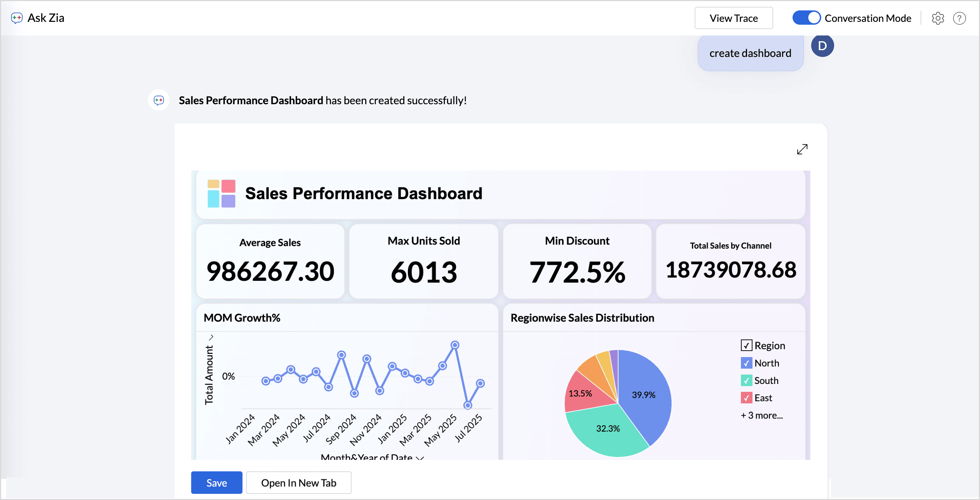Expand the dashboard preview to fullscreen

click(x=802, y=149)
